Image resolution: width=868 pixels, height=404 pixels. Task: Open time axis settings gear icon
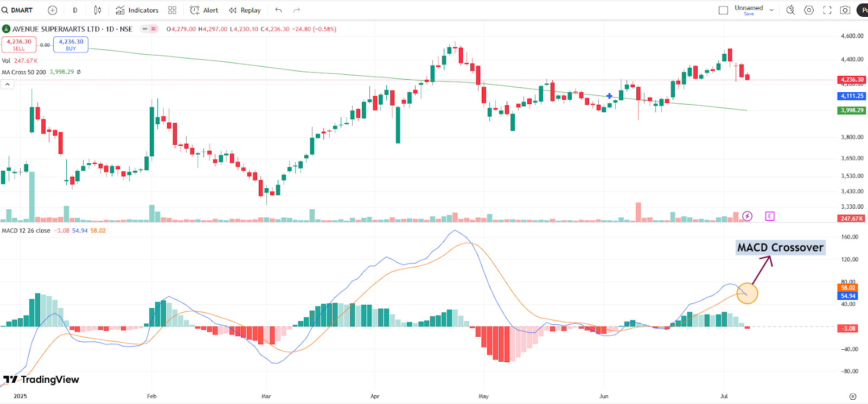(853, 396)
